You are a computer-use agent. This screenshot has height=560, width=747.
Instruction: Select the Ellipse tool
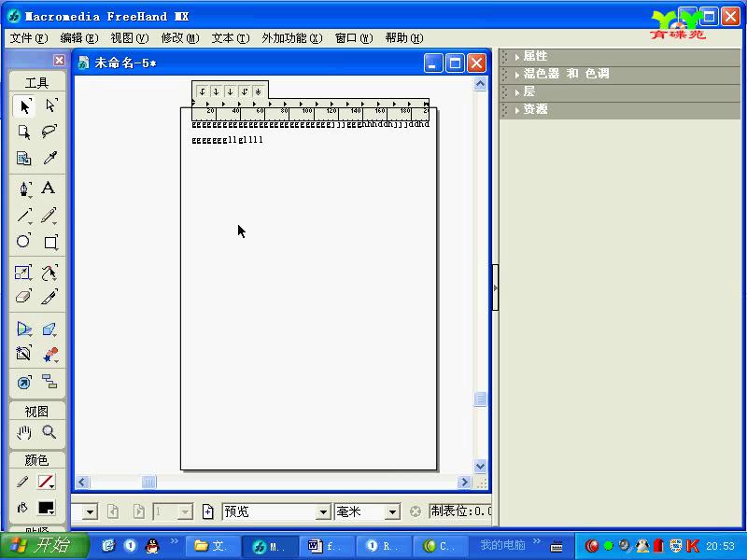coord(24,242)
